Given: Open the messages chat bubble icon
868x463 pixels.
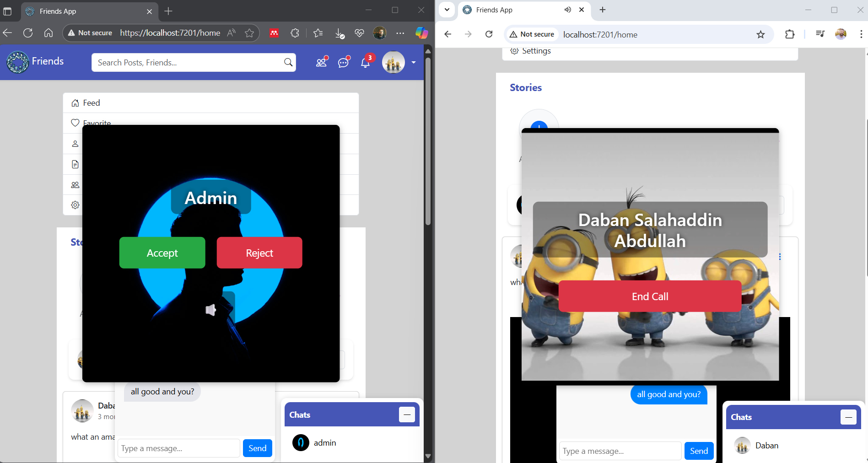Looking at the screenshot, I should point(344,62).
